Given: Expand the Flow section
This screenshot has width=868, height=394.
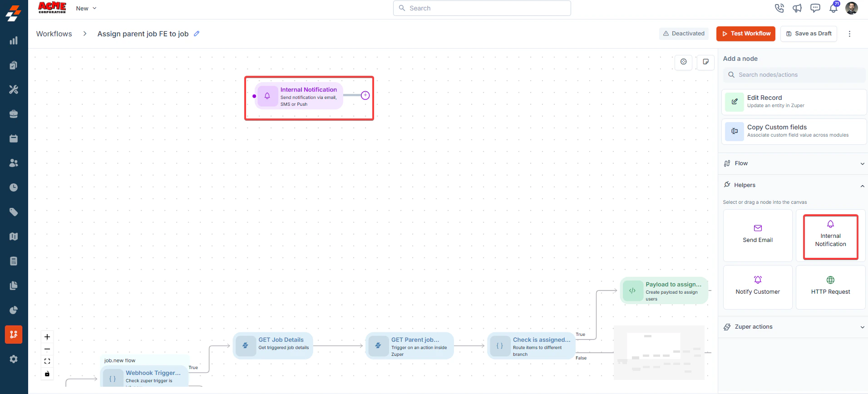Looking at the screenshot, I should point(793,163).
